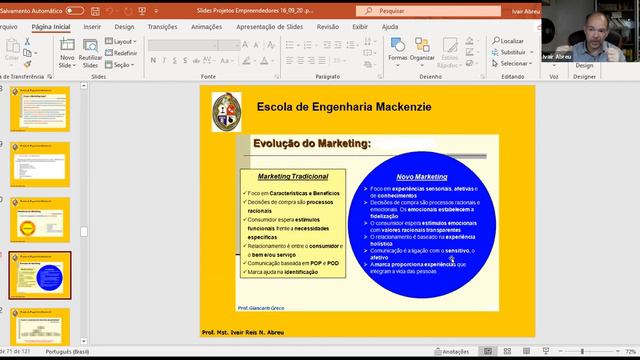The width and height of the screenshot is (640, 360).
Task: Click the bullets list icon
Action: tap(290, 44)
